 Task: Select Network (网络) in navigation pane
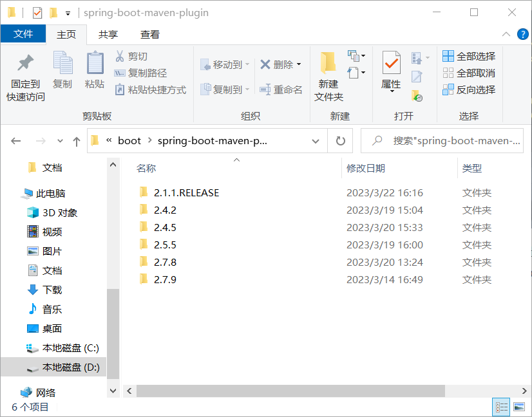[x=38, y=393]
